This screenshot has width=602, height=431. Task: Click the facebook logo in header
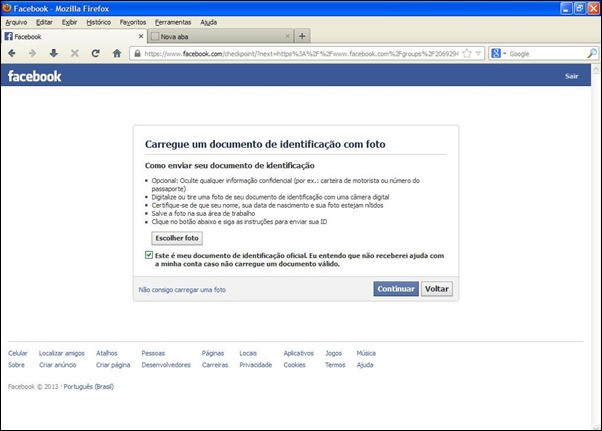(x=35, y=76)
